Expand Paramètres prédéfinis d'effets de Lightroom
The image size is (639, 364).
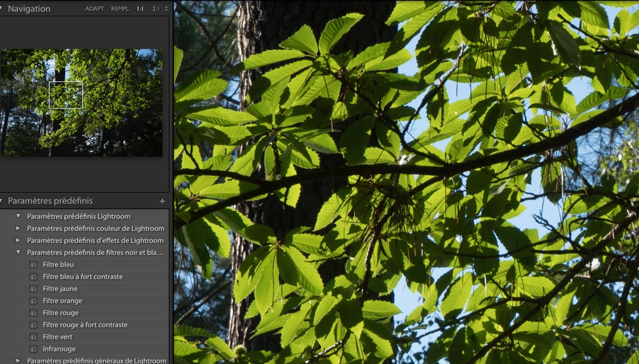click(x=18, y=240)
